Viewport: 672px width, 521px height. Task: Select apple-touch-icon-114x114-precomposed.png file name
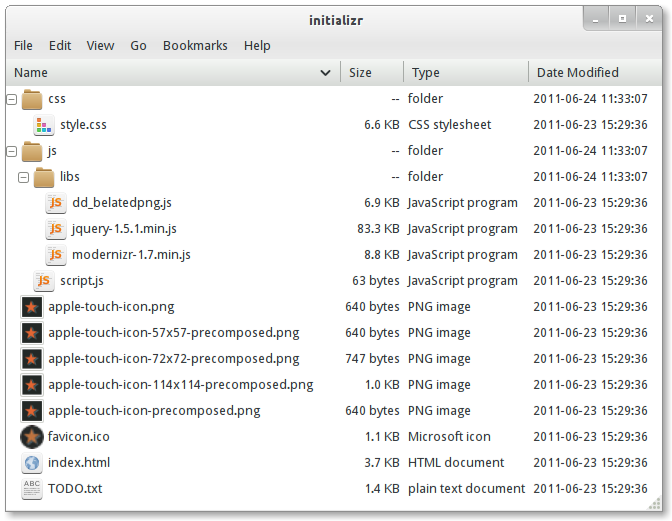tap(180, 385)
